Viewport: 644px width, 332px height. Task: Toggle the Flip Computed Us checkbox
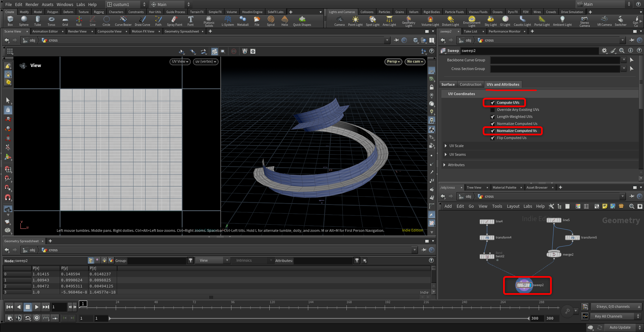[x=493, y=138]
